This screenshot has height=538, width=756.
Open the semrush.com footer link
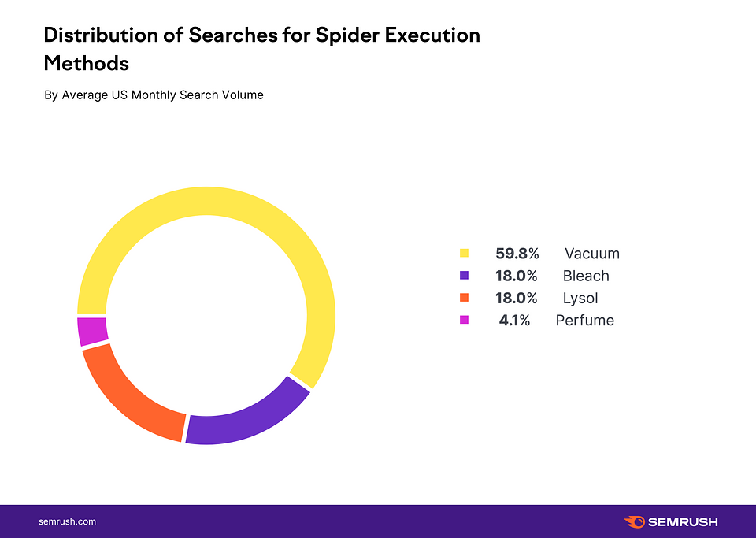click(x=68, y=521)
